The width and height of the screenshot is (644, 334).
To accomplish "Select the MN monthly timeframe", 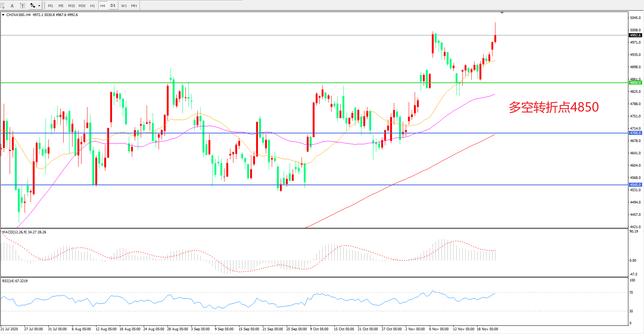I will coord(134,6).
